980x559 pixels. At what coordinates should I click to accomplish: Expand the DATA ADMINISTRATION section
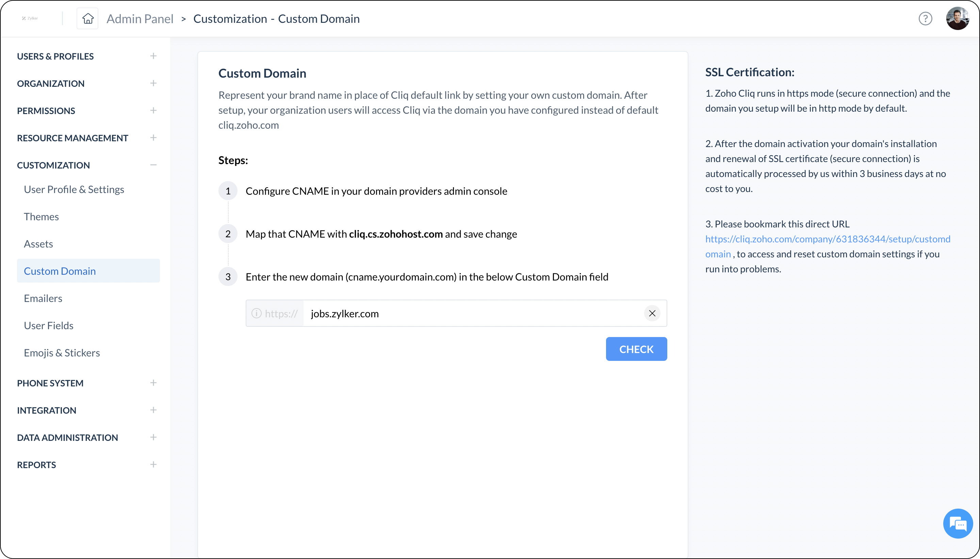pyautogui.click(x=153, y=437)
